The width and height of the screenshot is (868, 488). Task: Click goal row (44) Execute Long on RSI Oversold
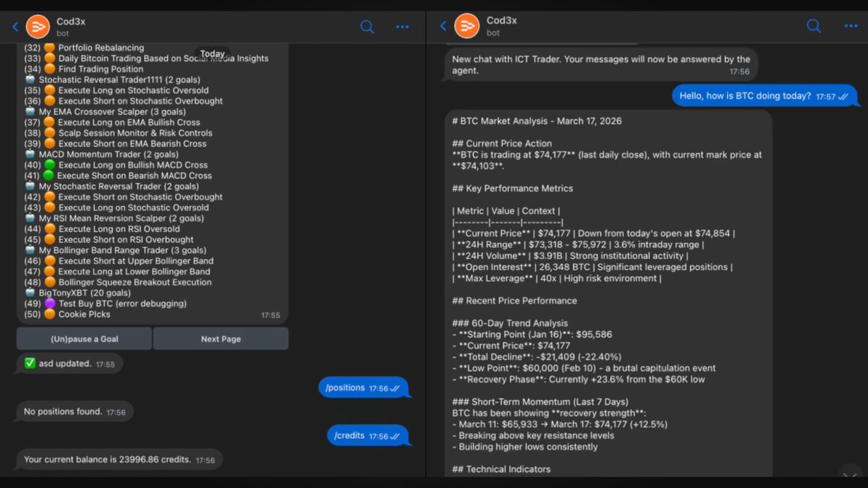point(102,229)
